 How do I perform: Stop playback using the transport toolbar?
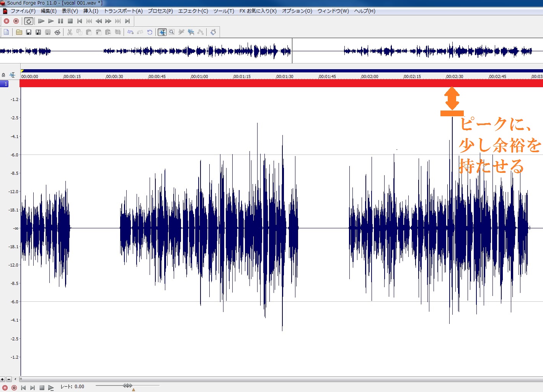(70, 21)
